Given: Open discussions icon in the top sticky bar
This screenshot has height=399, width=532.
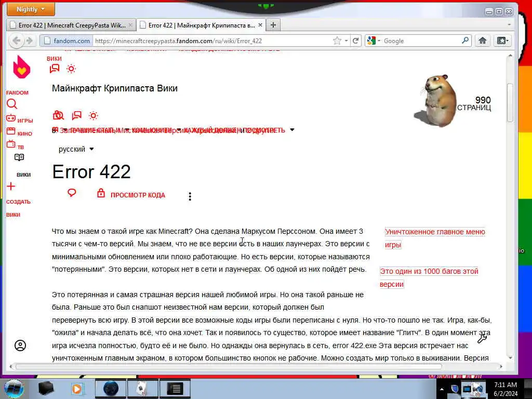Looking at the screenshot, I should pos(54,69).
